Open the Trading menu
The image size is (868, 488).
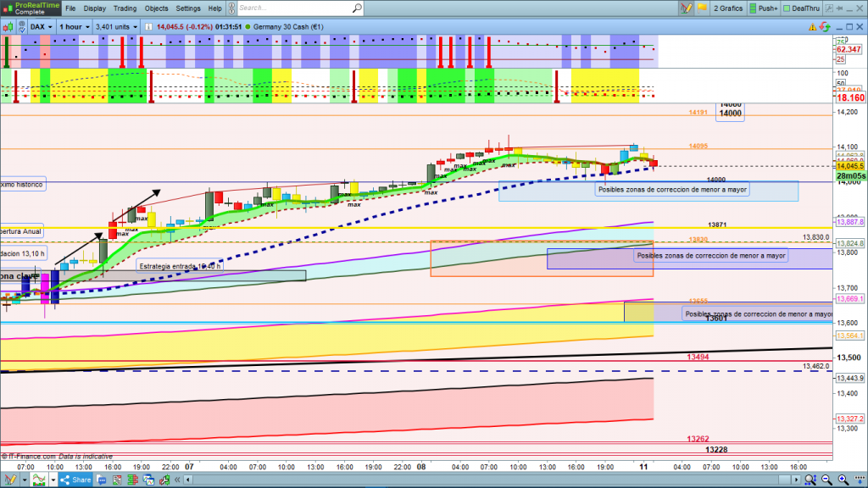coord(125,8)
